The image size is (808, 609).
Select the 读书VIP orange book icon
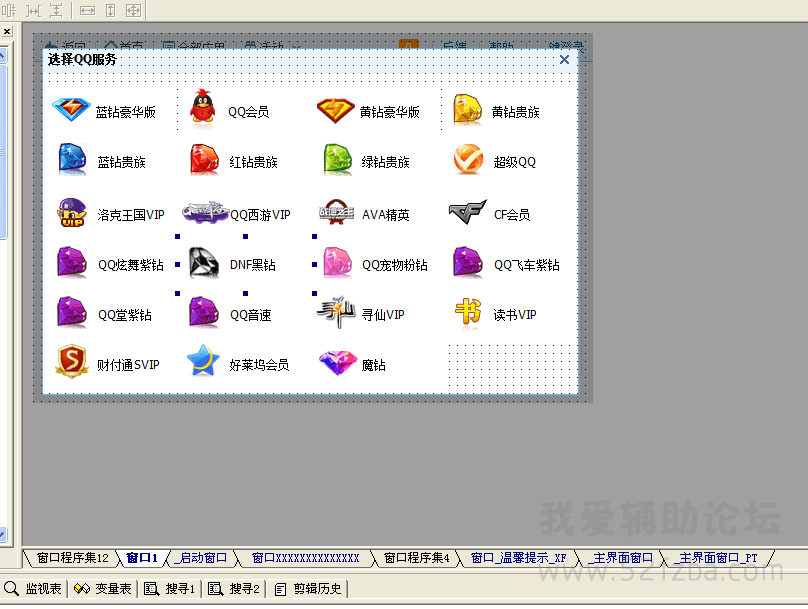[468, 312]
